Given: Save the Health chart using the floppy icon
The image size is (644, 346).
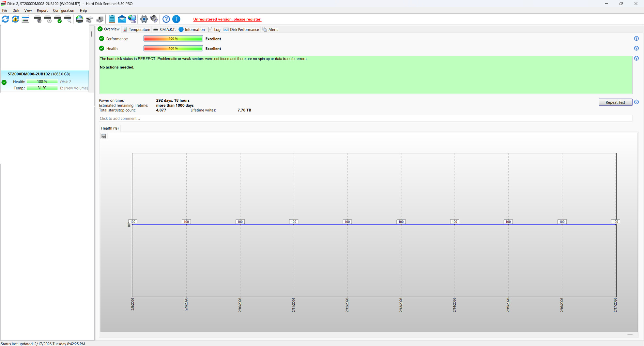Looking at the screenshot, I should coord(104,136).
